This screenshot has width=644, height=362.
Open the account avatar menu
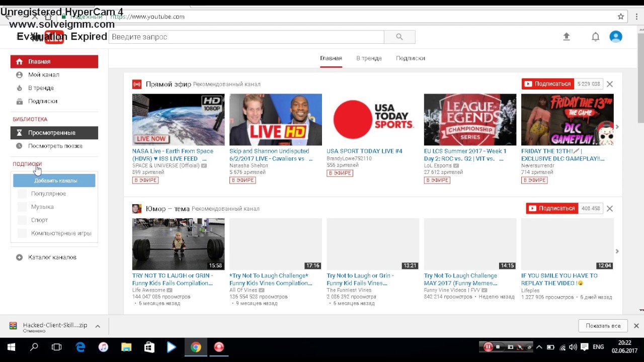click(x=616, y=37)
